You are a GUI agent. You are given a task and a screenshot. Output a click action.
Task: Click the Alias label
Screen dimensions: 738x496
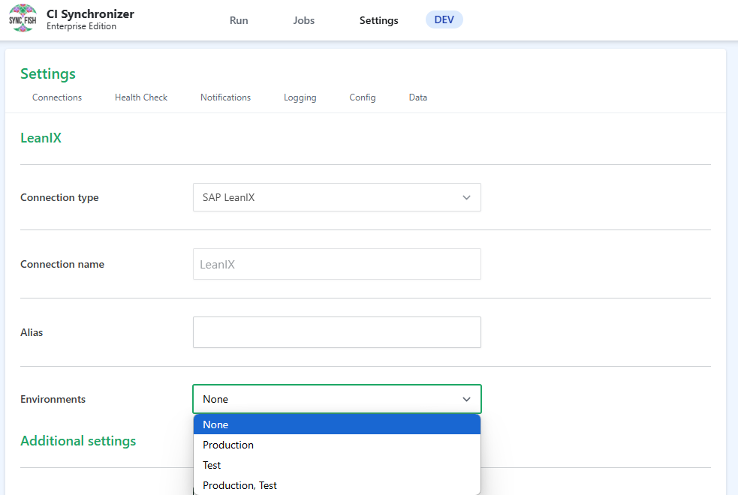tap(32, 332)
